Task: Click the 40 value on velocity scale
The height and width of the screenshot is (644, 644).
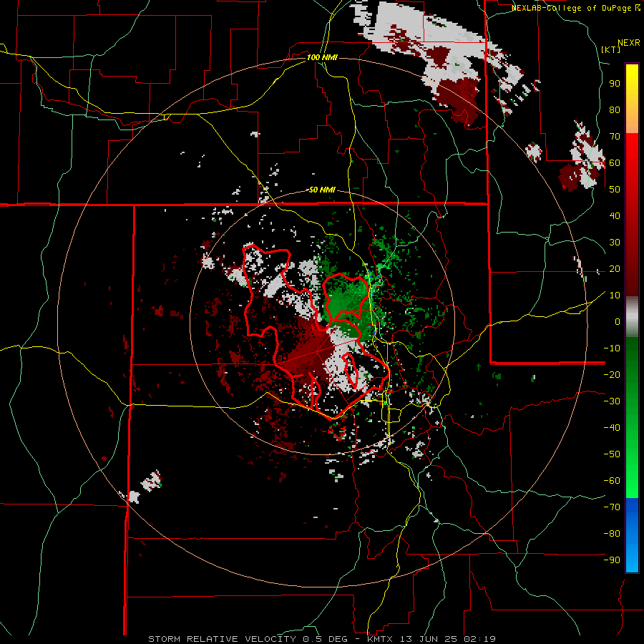Action: click(615, 215)
